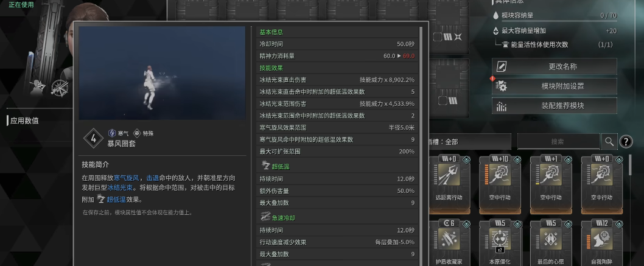Screen dimensions: 644x266
Task: Click the 冰结光束直击伤害 row
Action: coord(337,80)
